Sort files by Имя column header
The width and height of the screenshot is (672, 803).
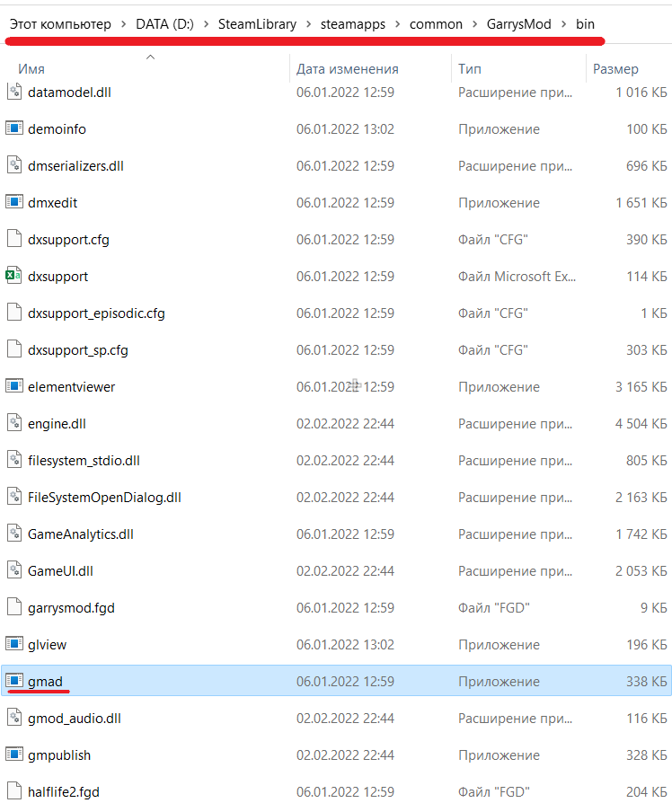click(31, 69)
